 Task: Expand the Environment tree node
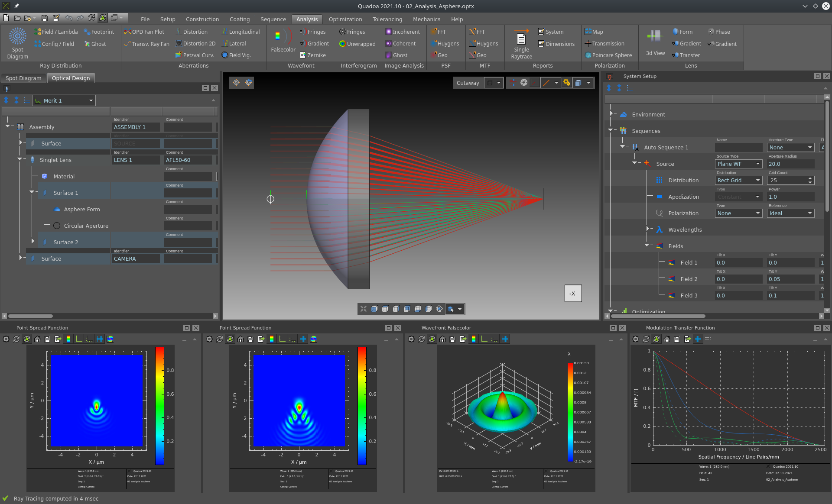611,114
